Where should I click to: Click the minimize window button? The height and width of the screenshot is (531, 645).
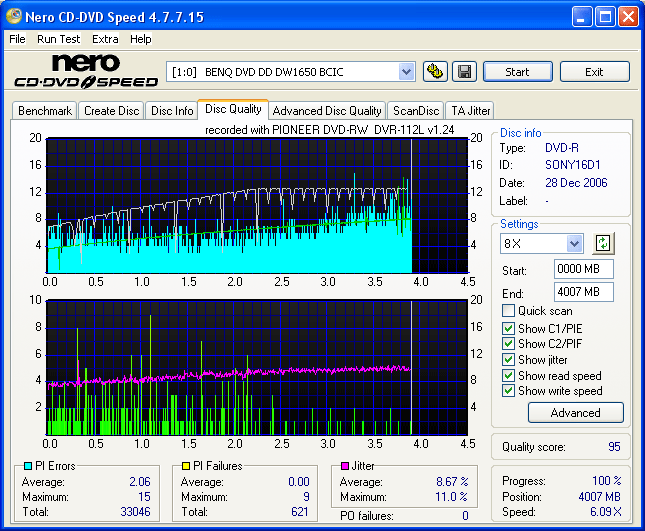pos(581,17)
